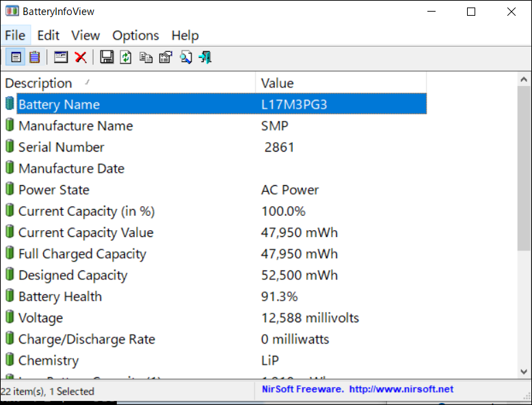
Task: Open the File menu
Action: coord(15,36)
